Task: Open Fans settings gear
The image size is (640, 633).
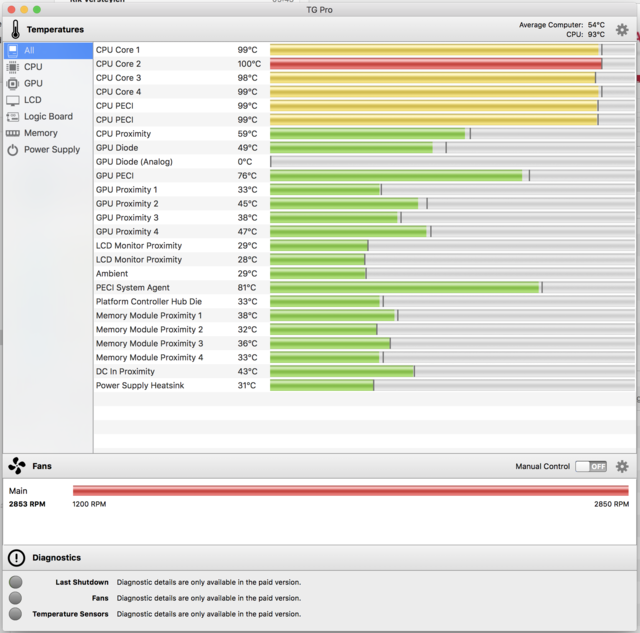Action: pyautogui.click(x=622, y=466)
